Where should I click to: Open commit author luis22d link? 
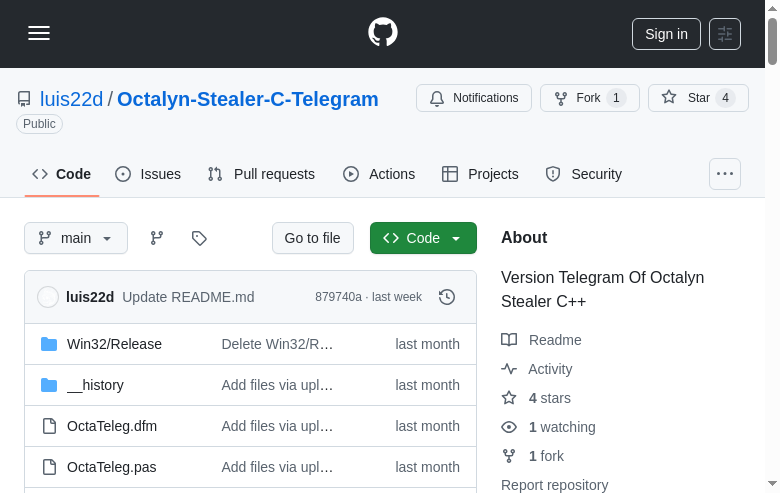pyautogui.click(x=90, y=297)
